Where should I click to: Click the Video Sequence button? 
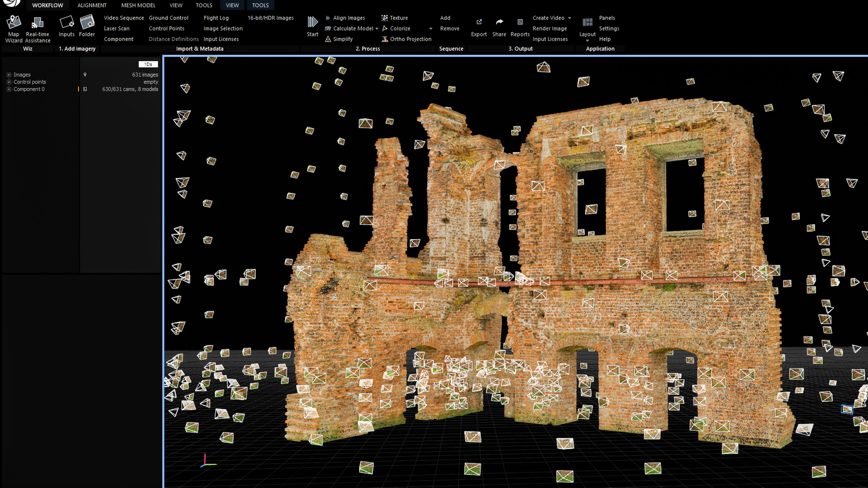(124, 18)
